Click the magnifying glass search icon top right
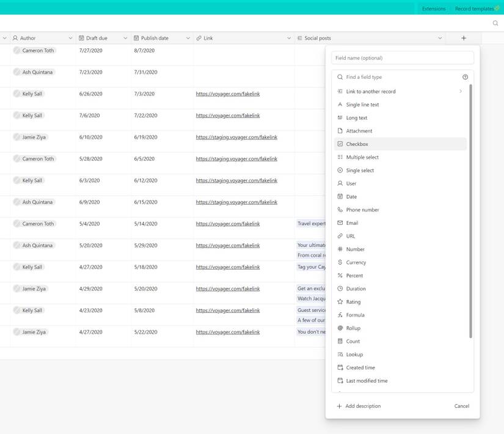This screenshot has height=434, width=504. (495, 23)
